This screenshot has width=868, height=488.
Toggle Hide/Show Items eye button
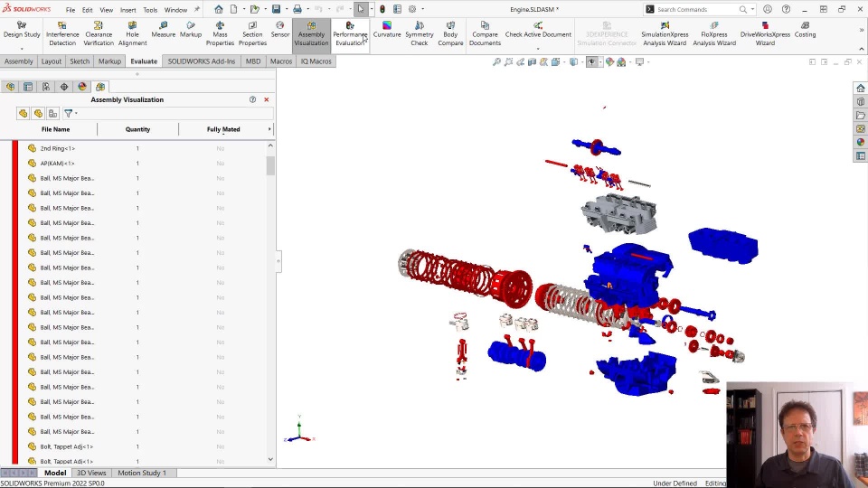coord(591,62)
